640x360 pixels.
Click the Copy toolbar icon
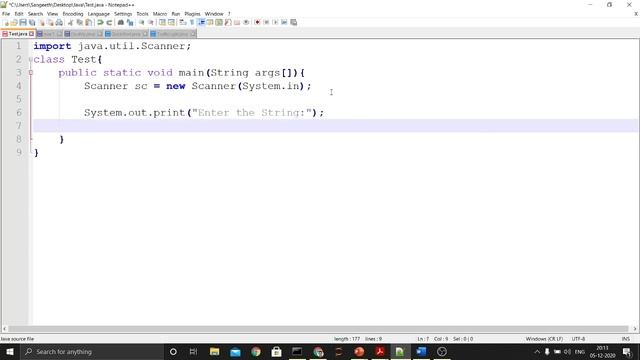80,22
